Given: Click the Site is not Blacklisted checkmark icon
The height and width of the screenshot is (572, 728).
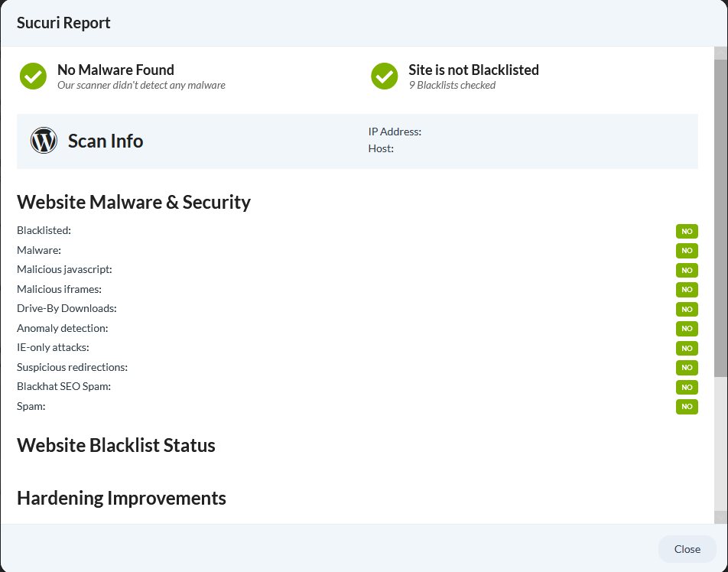Looking at the screenshot, I should tap(384, 76).
